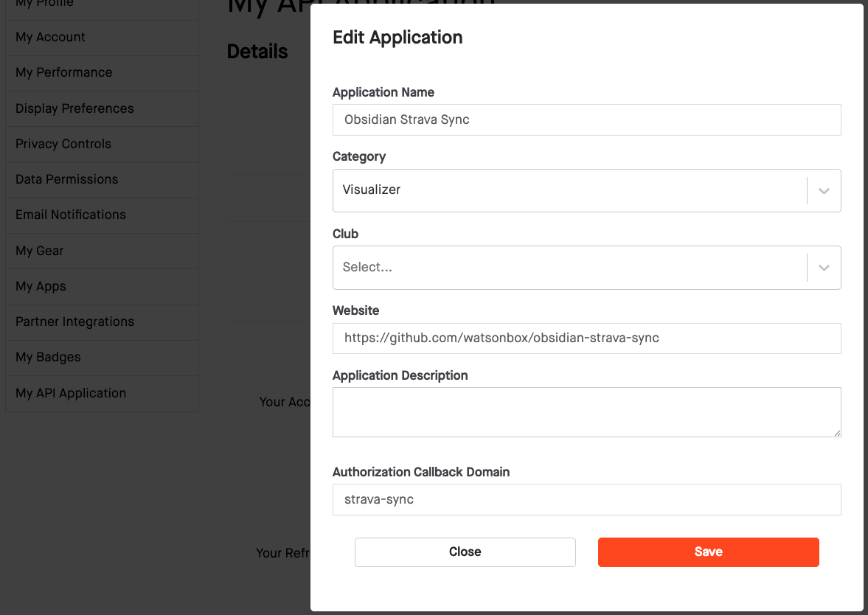Go to My Gear page

pos(102,251)
